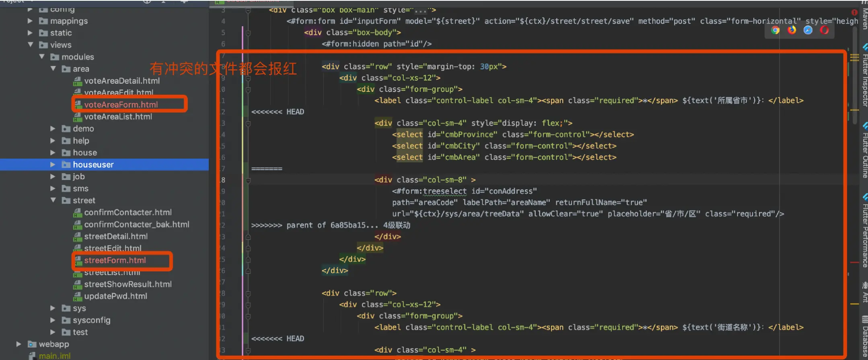868x360 pixels.
Task: Open voteAreaDetail.html in the tree
Action: 122,81
